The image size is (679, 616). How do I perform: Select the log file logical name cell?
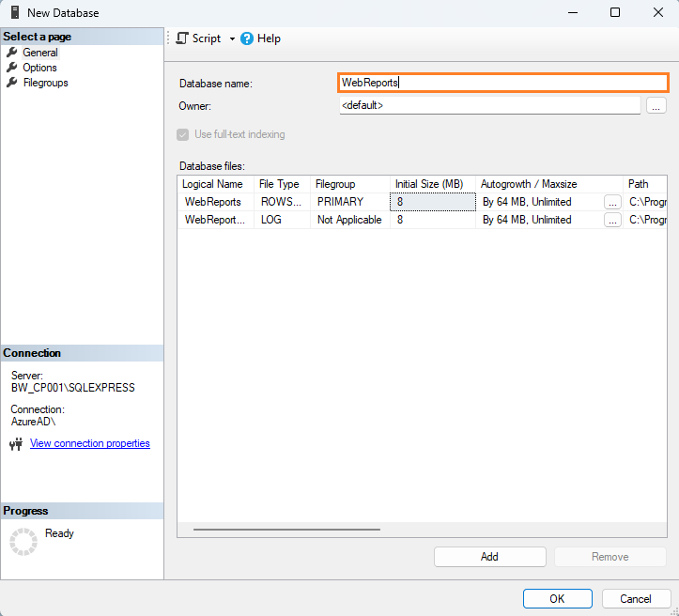coord(215,220)
